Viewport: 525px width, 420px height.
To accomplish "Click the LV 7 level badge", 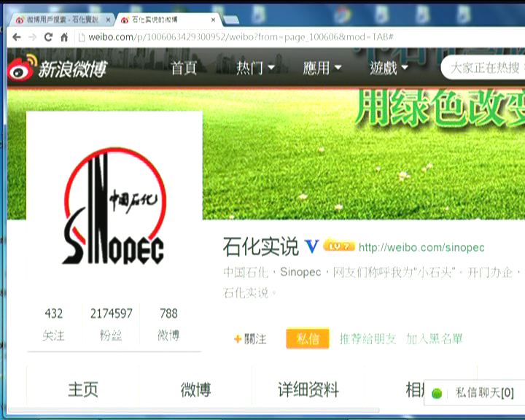I will click(338, 246).
